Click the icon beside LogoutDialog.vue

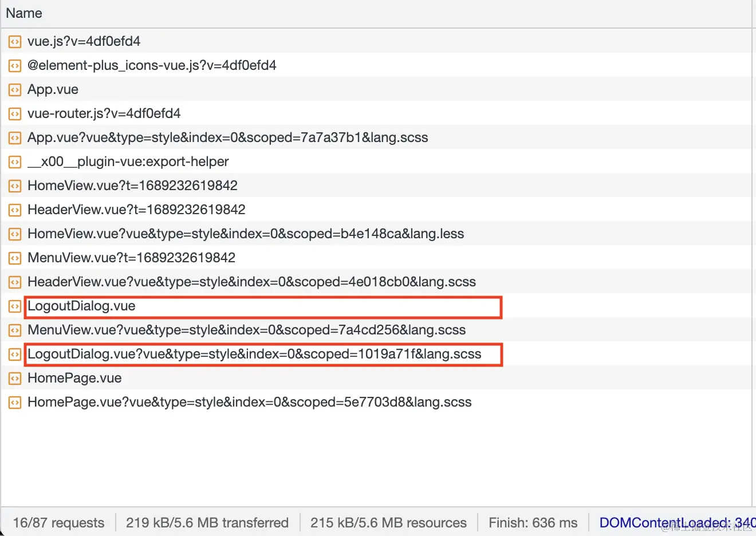tap(15, 306)
